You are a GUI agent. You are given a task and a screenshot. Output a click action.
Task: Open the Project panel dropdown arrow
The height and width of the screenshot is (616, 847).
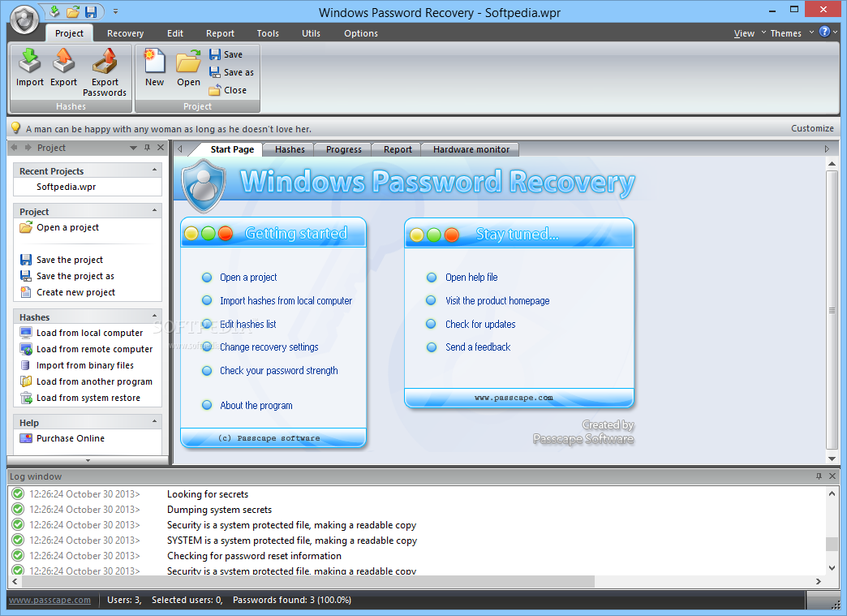pyautogui.click(x=133, y=148)
